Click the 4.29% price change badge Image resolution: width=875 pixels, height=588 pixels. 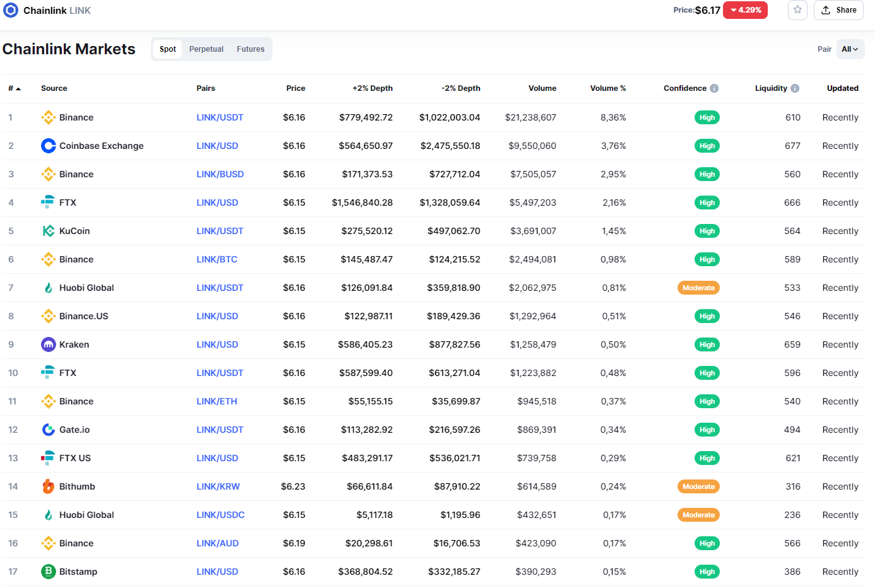pyautogui.click(x=745, y=10)
